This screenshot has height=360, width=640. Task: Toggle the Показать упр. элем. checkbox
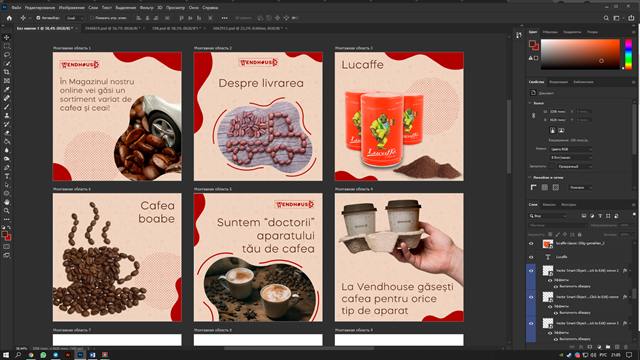coord(92,18)
